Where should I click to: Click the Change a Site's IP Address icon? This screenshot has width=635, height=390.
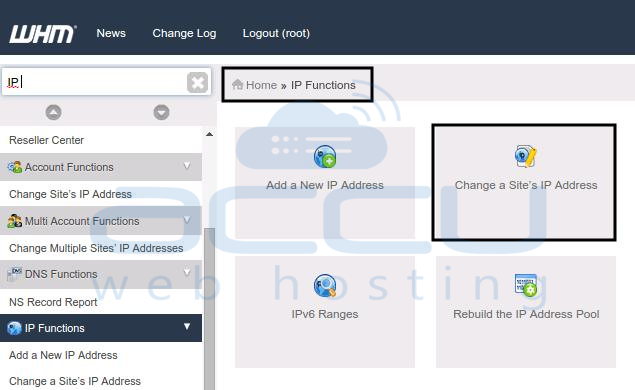coord(526,156)
